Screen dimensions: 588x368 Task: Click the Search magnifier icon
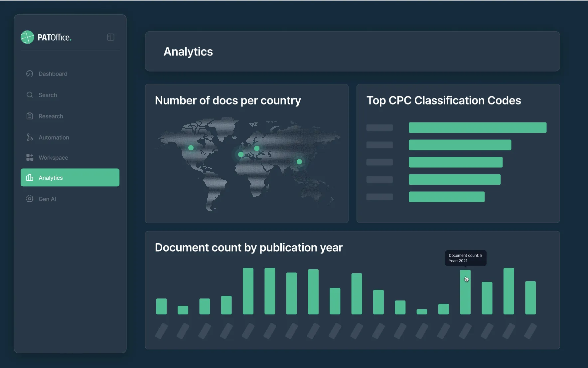tap(30, 95)
